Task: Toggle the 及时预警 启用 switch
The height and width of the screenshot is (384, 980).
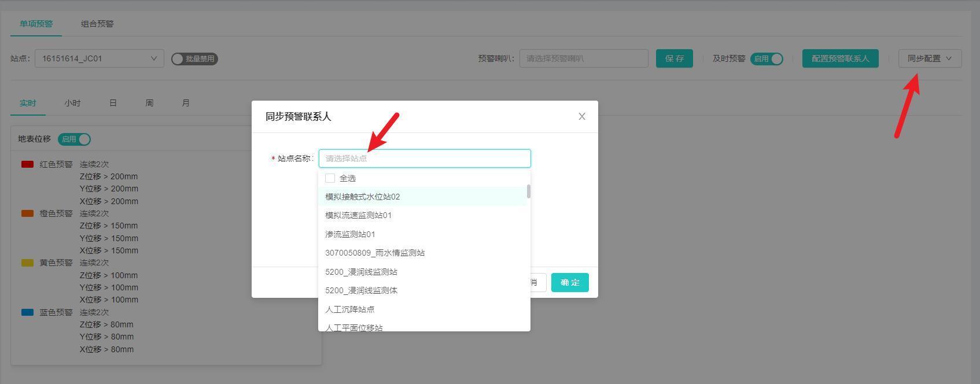Action: tap(767, 59)
